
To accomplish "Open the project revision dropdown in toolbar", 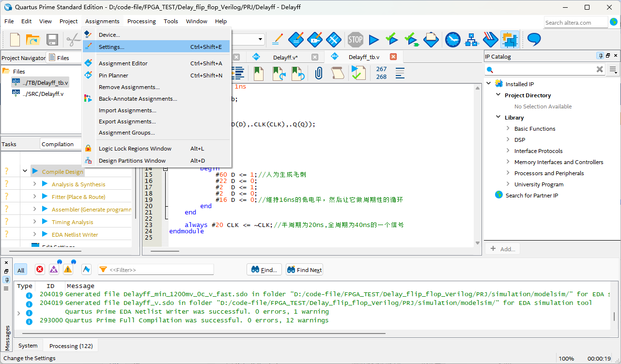I will pyautogui.click(x=261, y=40).
